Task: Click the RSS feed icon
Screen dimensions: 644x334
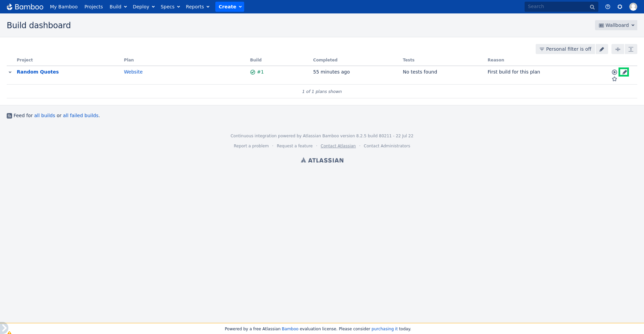Action: coord(9,116)
